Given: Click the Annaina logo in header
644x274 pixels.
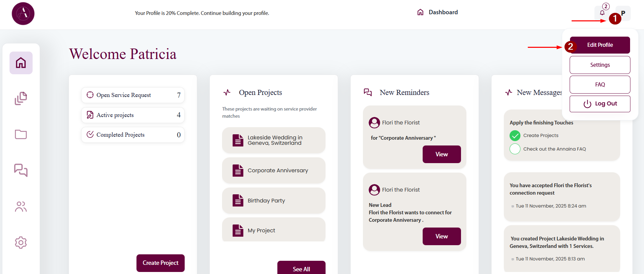Looking at the screenshot, I should tap(23, 14).
